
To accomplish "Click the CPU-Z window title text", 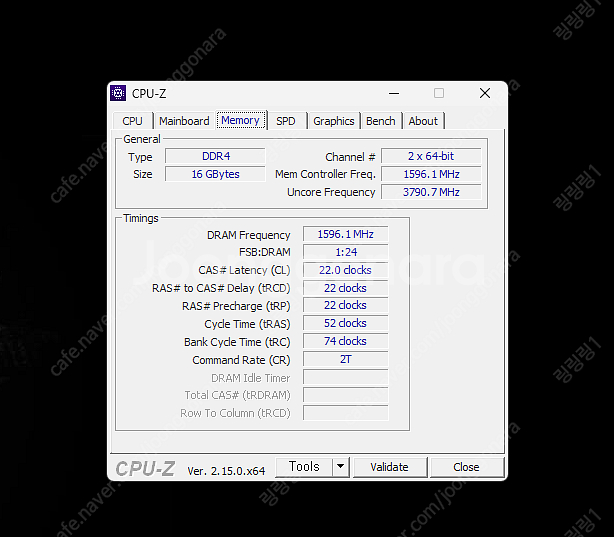I will (x=149, y=94).
